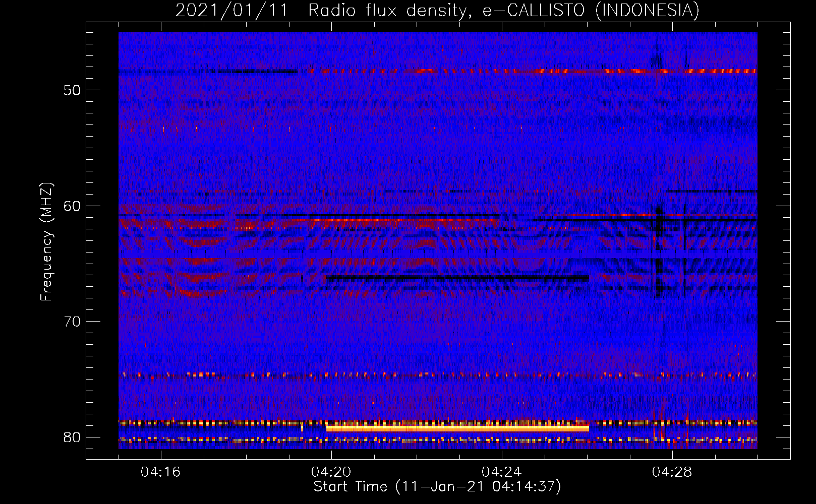
Task: Click the '50' frequency tick label
Action: tap(72, 90)
